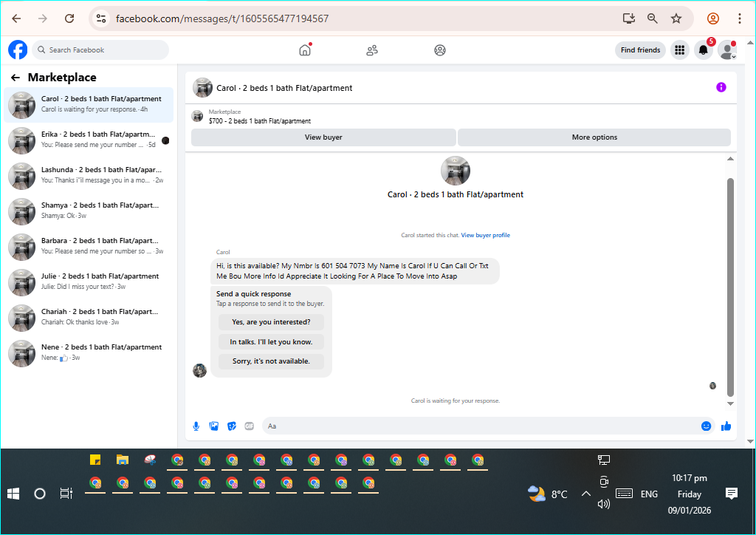Open the Windows action center notifications
This screenshot has height=535, width=756.
(x=732, y=494)
